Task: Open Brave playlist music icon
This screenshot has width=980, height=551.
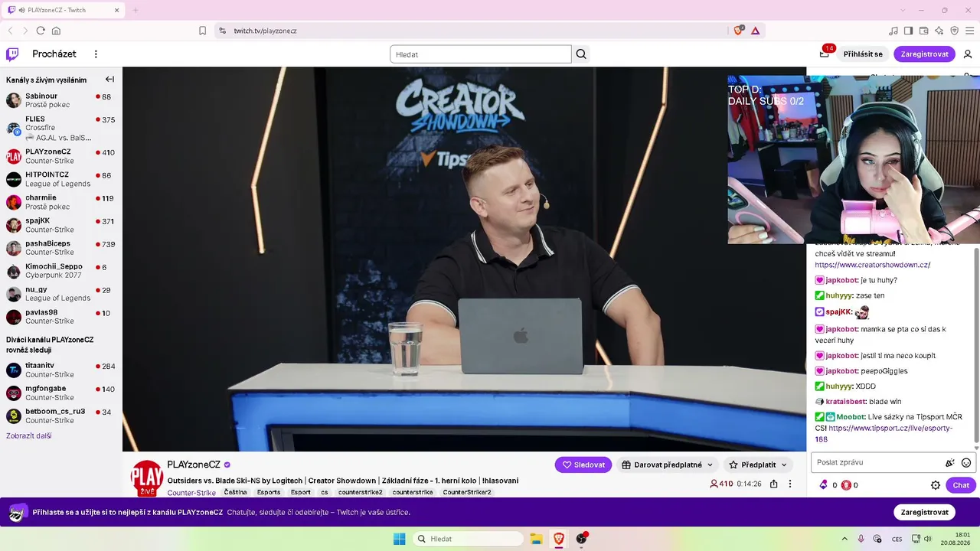Action: [x=893, y=31]
